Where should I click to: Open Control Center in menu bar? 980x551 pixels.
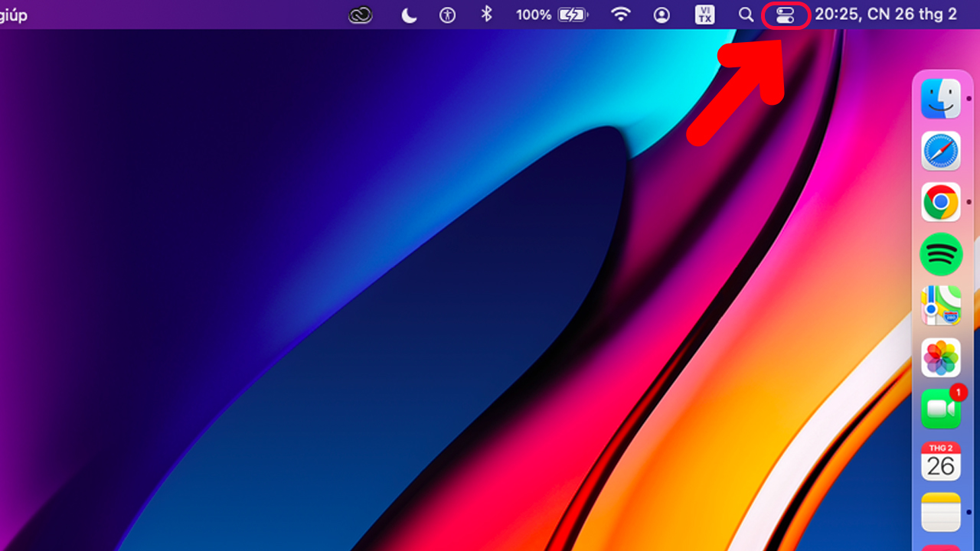pos(786,15)
